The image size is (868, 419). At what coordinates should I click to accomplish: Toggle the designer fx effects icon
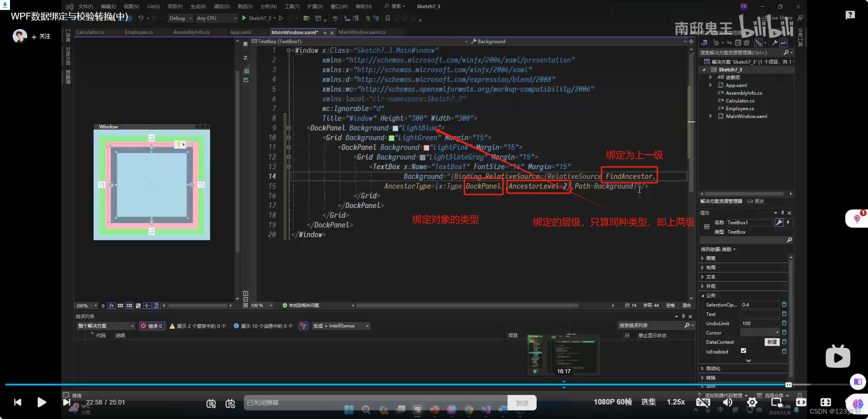click(111, 306)
